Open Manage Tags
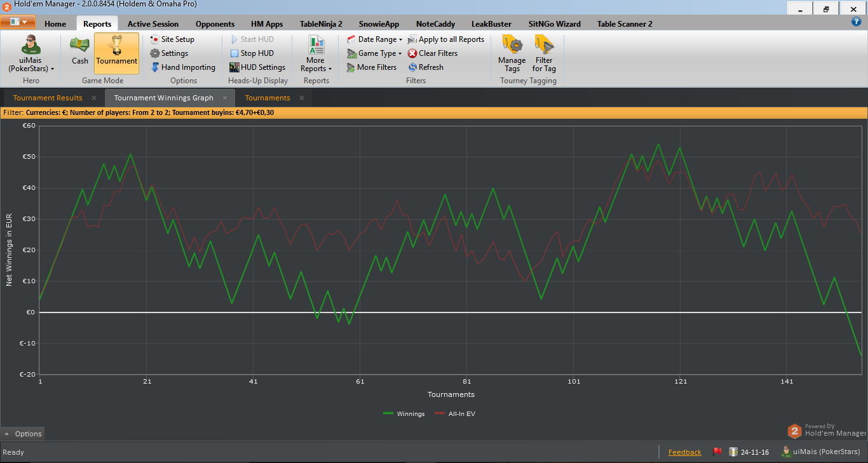This screenshot has width=868, height=463. point(512,54)
